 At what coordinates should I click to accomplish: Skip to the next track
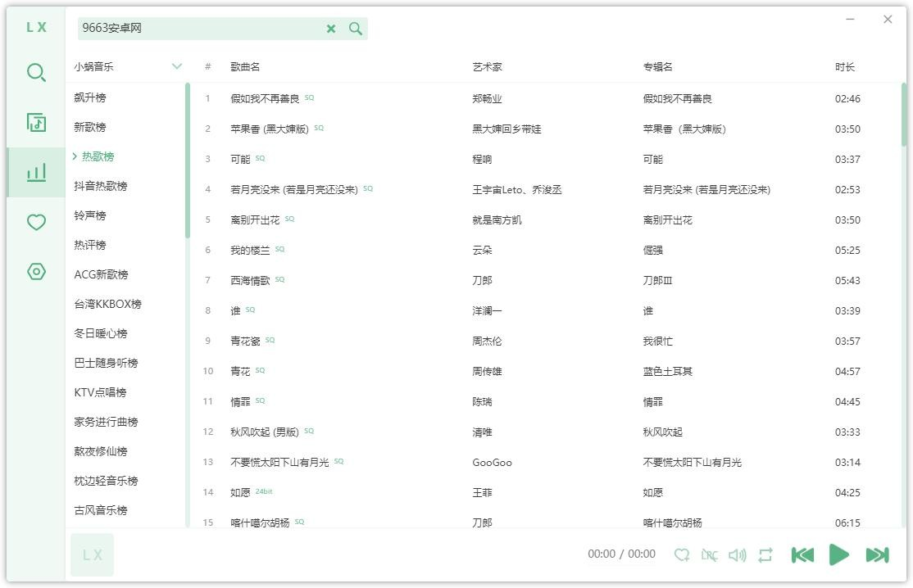tap(875, 554)
